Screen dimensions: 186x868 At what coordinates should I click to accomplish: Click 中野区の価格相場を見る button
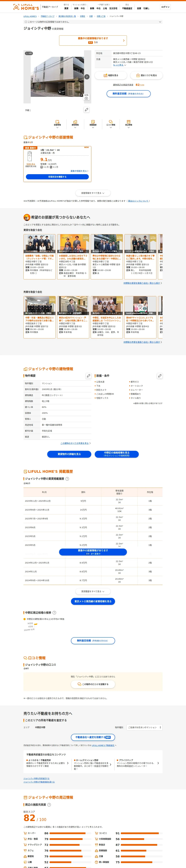[117, 454]
